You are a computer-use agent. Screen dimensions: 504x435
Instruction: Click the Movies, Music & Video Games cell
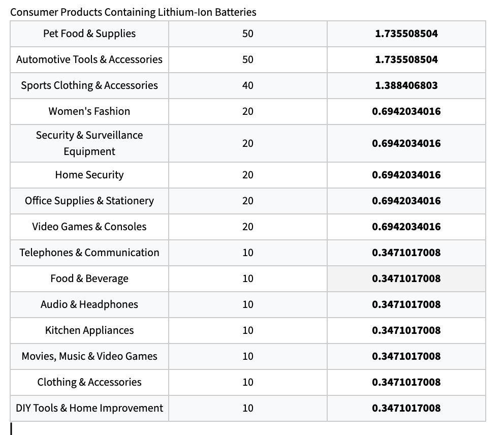pos(89,356)
